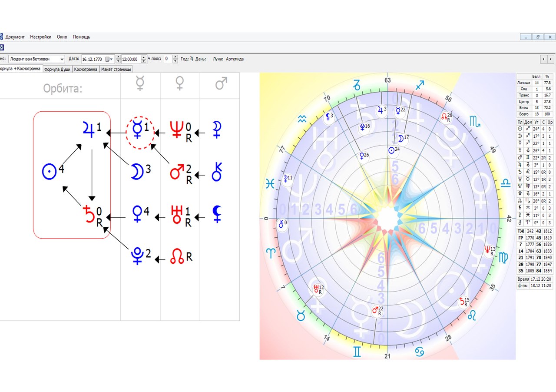Open the Документ menu
556x392 pixels.
pos(15,37)
